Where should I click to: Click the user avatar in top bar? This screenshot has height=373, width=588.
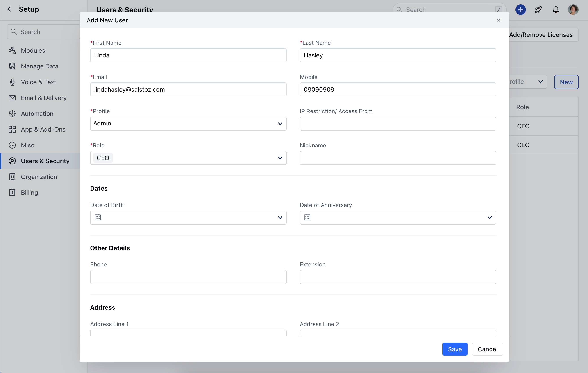(573, 10)
